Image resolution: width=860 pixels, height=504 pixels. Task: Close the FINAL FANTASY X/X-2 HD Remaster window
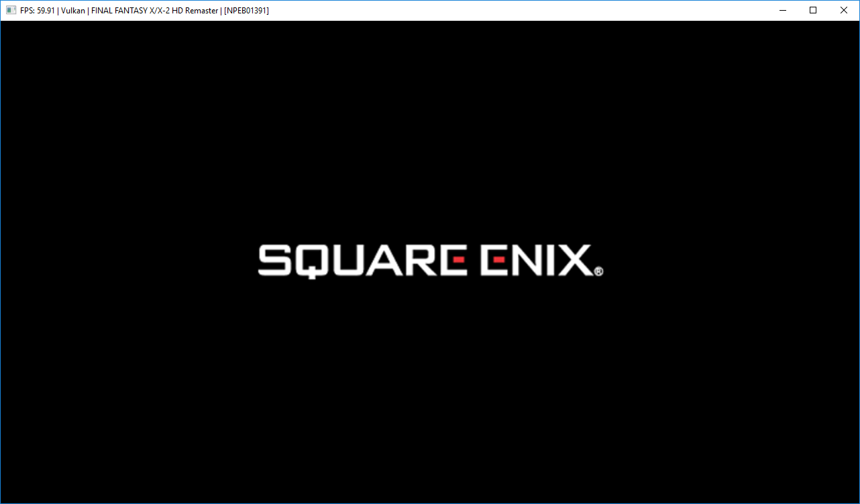point(844,10)
